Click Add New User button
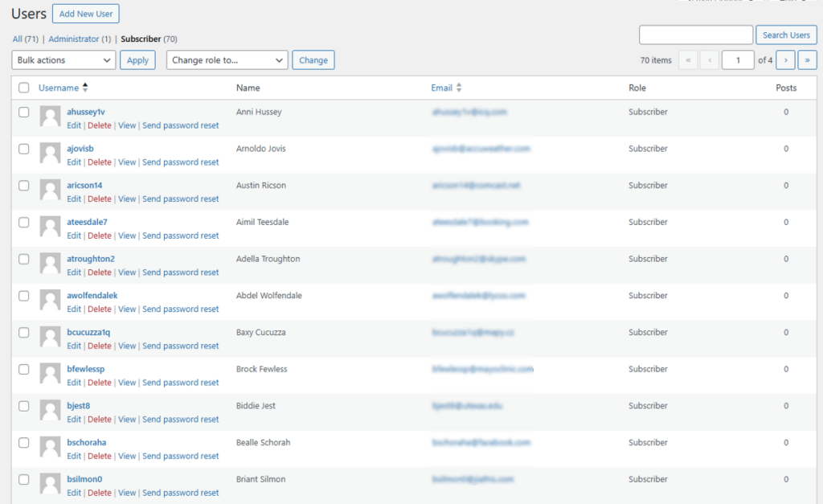This screenshot has width=823, height=504. pyautogui.click(x=85, y=14)
